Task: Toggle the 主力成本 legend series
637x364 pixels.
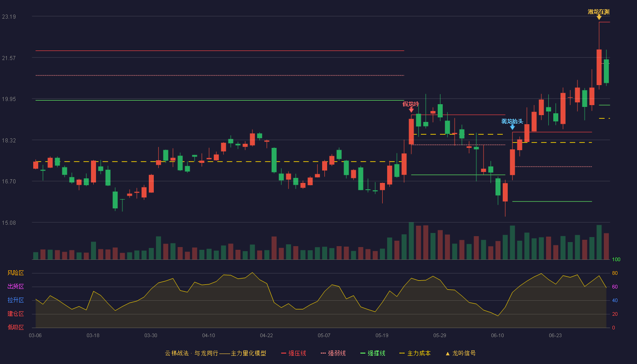Action: pos(415,353)
